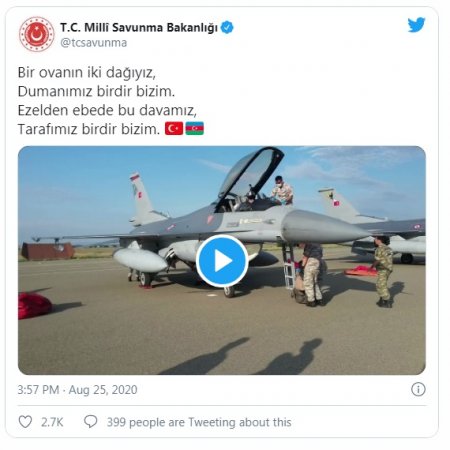Click the Azerbaijan flag emoji
450x450 pixels.
(x=195, y=128)
